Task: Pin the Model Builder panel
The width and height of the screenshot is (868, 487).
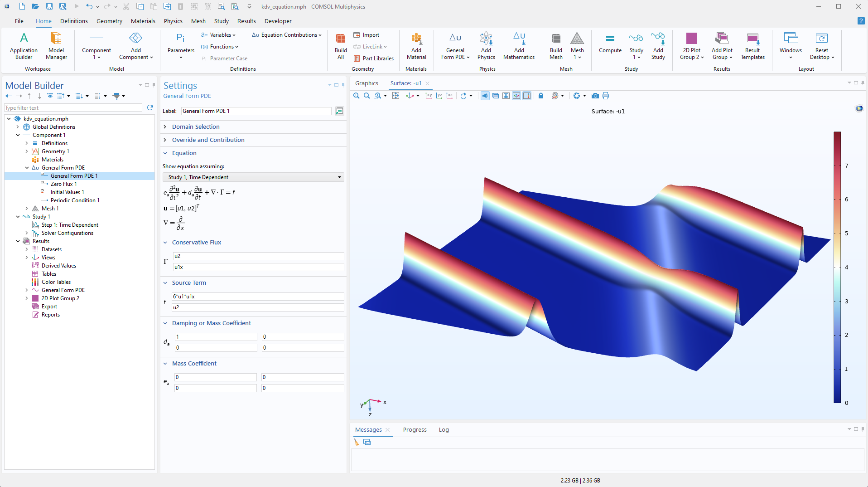Action: [154, 85]
